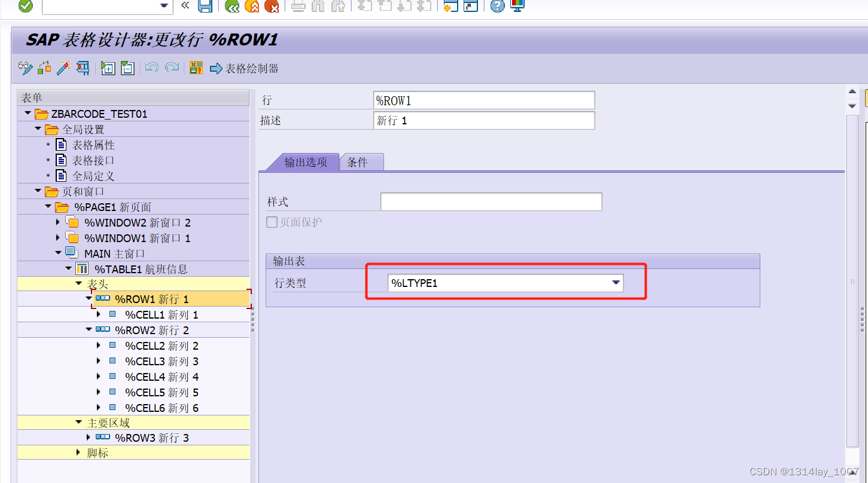Click the Find Next binoculars icon
The width and height of the screenshot is (868, 483).
(338, 6)
